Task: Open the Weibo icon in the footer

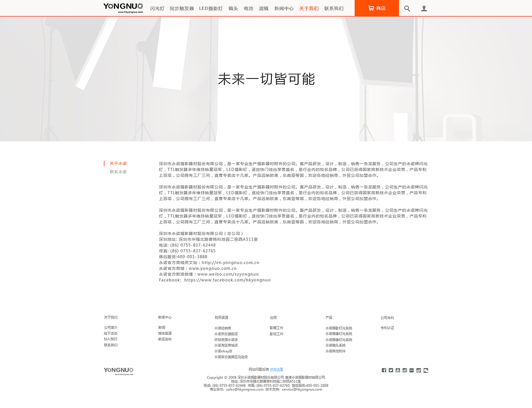Action: click(418, 370)
